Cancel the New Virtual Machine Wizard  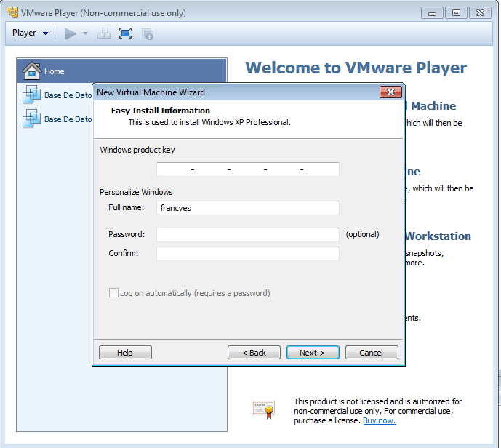[x=372, y=353]
